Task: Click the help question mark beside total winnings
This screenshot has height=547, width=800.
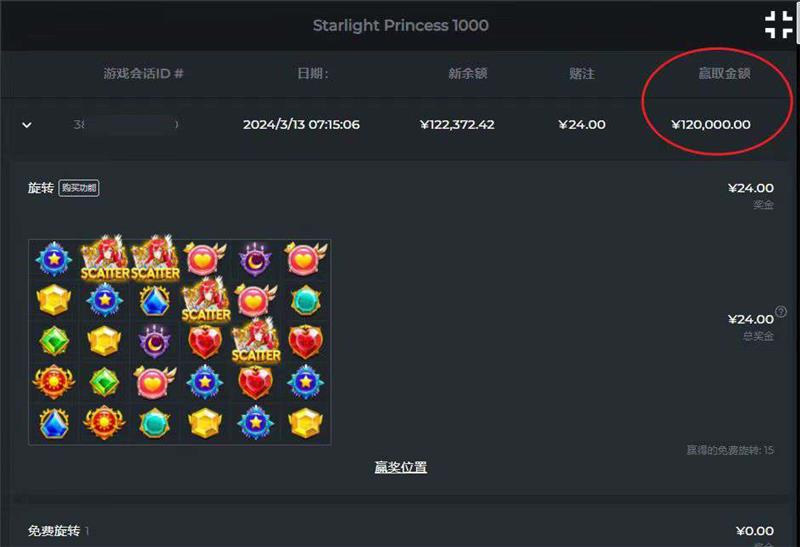Action: click(781, 311)
